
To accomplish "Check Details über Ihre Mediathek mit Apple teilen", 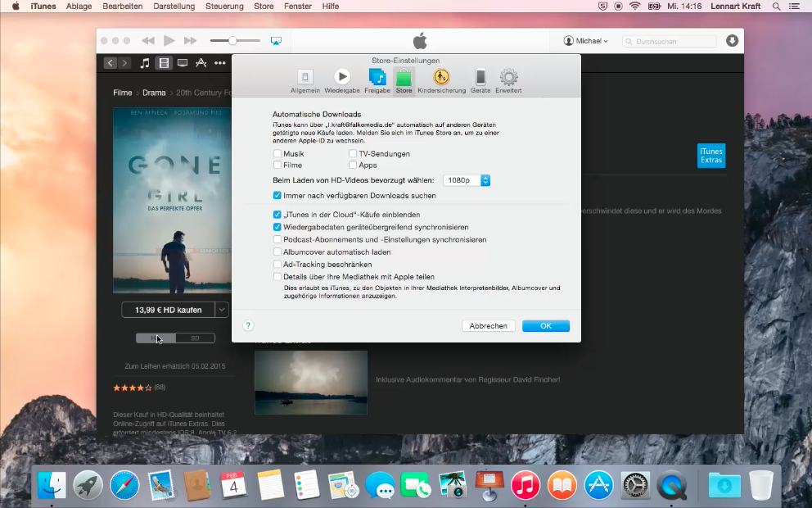I will (x=277, y=277).
